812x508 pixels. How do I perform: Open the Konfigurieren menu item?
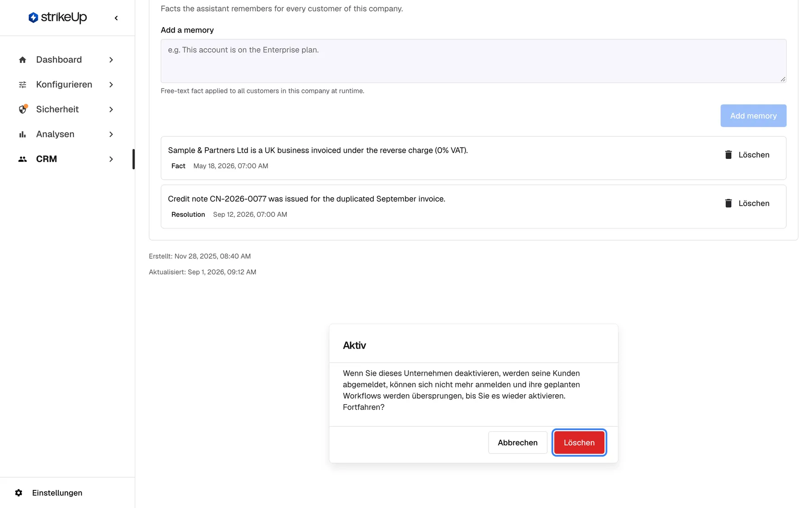(x=67, y=84)
